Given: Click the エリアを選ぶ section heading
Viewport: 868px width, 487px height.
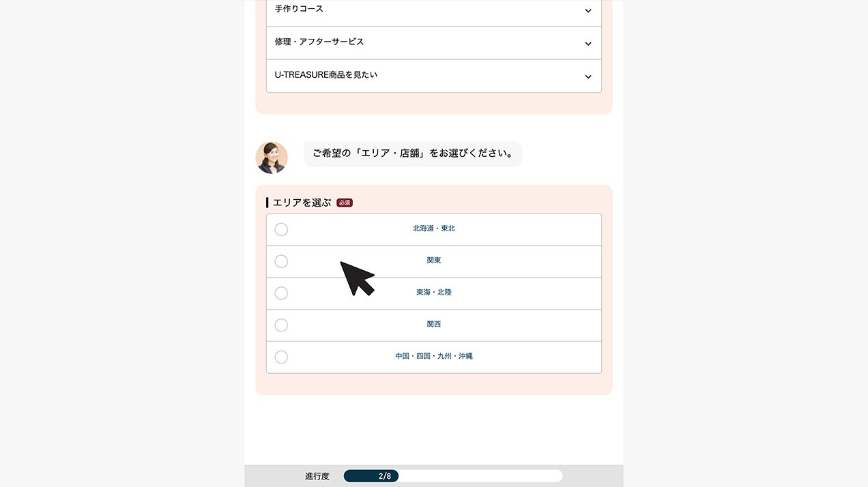Looking at the screenshot, I should coord(302,203).
